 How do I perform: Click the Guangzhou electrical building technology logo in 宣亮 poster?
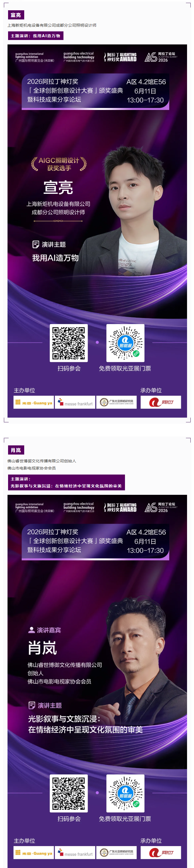[x=79, y=57]
